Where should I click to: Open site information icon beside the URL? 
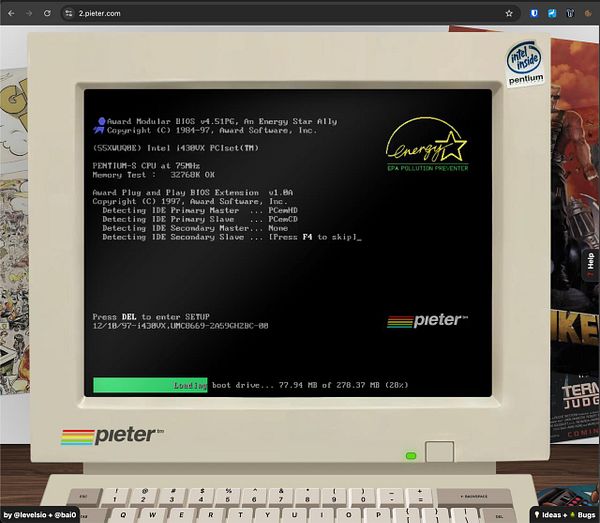click(x=68, y=13)
